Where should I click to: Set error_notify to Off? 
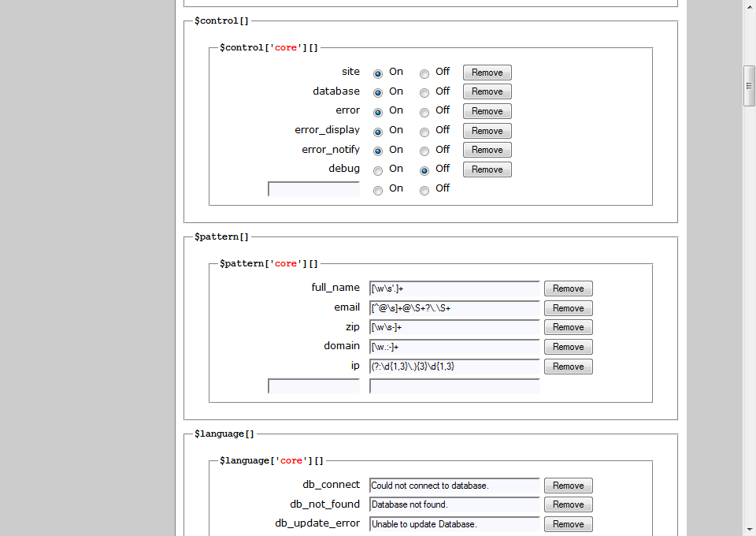click(424, 151)
